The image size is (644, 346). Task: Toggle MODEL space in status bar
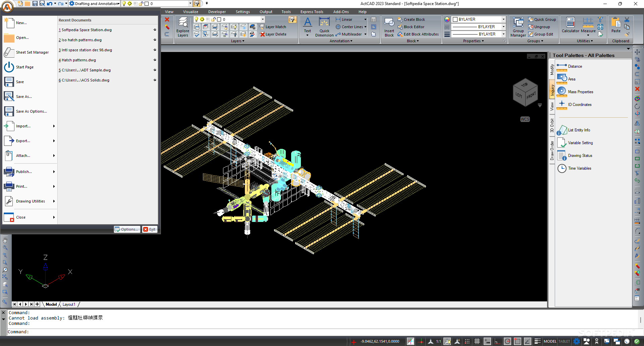(x=550, y=341)
